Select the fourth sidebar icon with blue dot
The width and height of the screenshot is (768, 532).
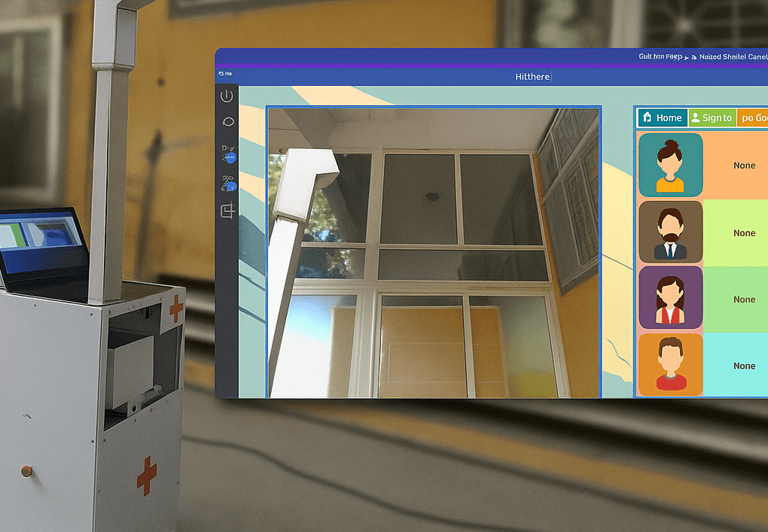[x=228, y=184]
